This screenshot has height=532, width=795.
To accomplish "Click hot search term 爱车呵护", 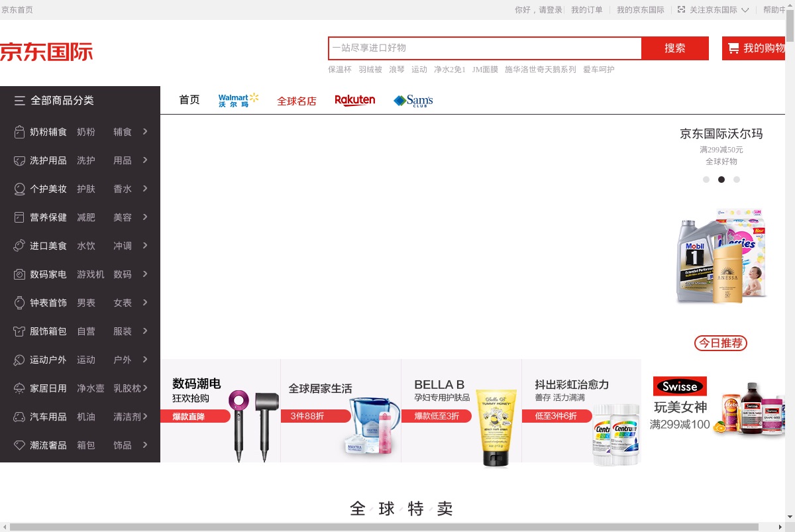I will (599, 70).
